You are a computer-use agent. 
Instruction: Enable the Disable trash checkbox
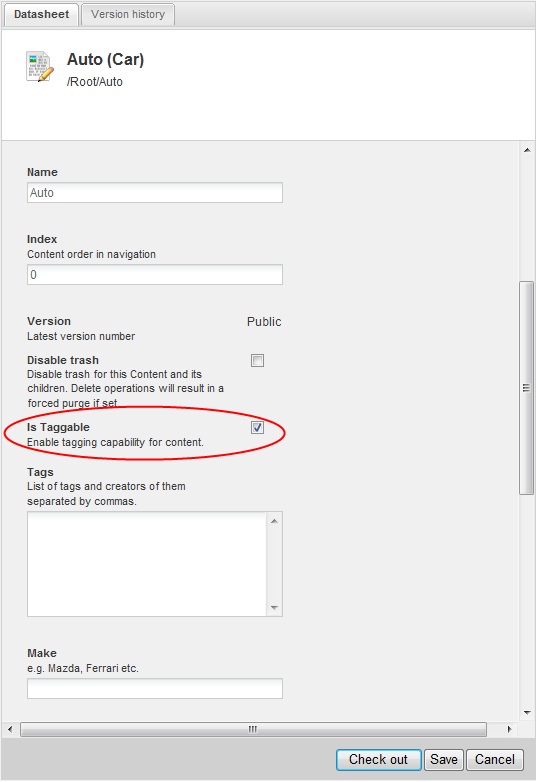pos(257,360)
